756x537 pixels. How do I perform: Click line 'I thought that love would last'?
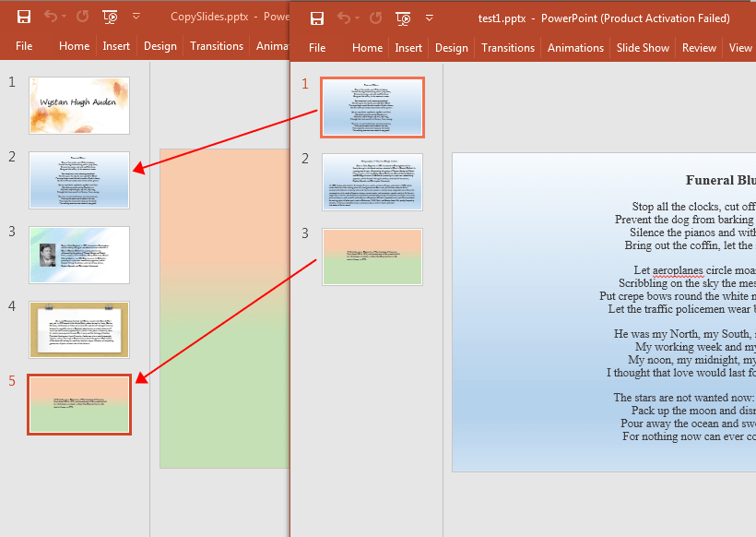(680, 373)
